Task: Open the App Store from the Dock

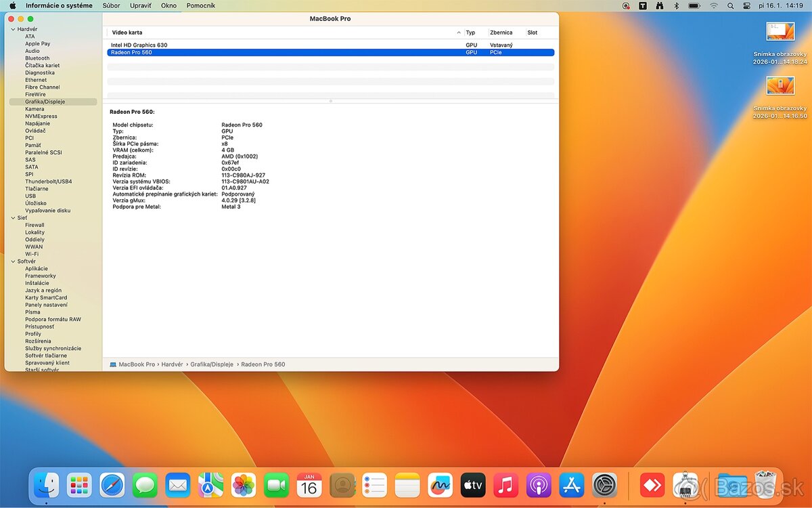Action: (x=571, y=485)
